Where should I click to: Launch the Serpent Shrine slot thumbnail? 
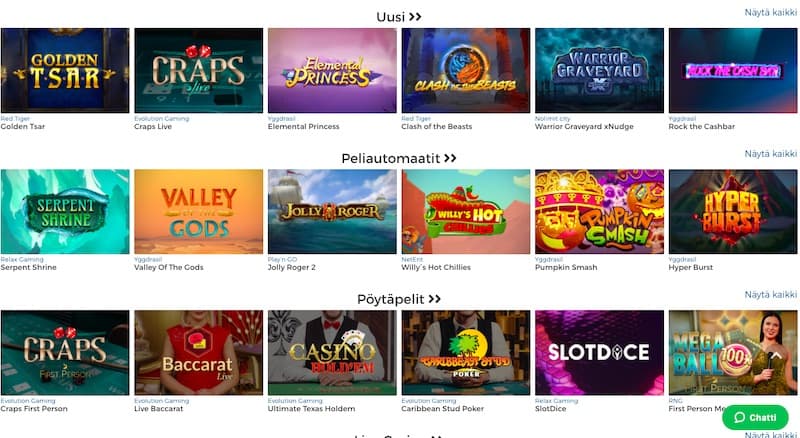[x=65, y=211]
